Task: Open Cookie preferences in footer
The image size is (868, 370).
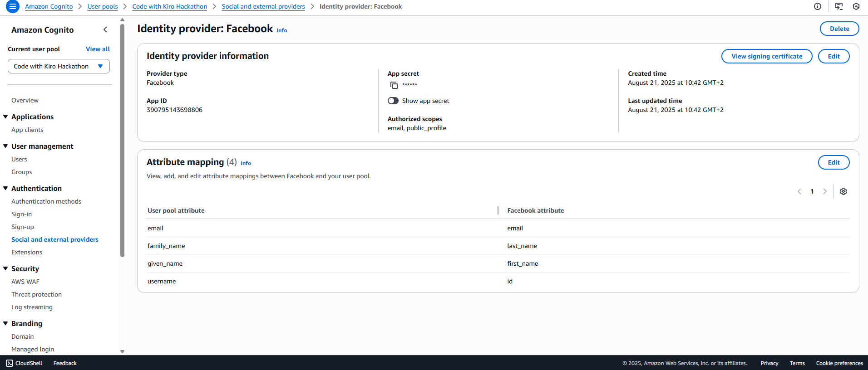Action: click(839, 363)
